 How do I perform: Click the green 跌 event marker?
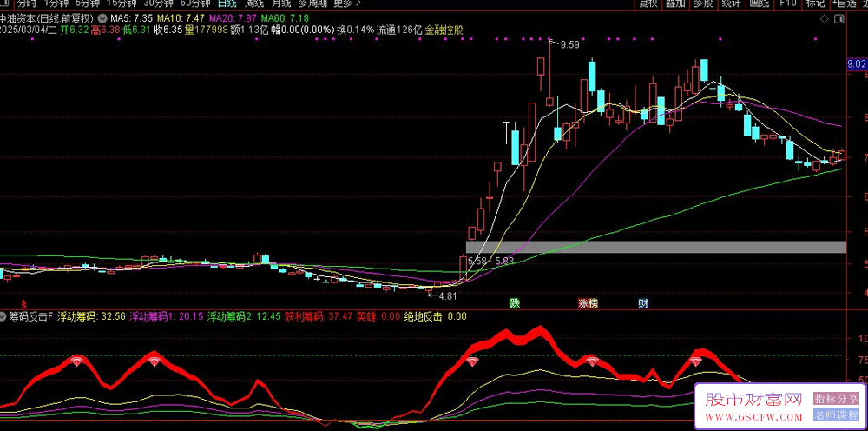pos(516,303)
